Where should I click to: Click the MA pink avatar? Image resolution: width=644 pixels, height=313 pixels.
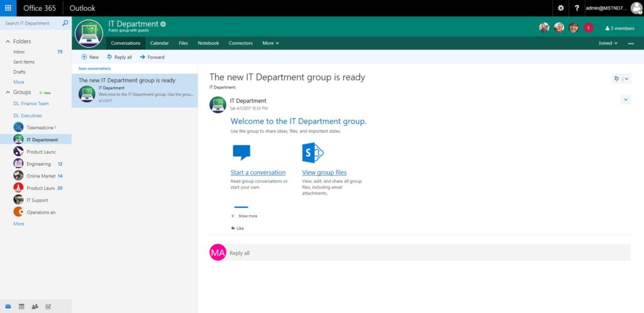[218, 253]
